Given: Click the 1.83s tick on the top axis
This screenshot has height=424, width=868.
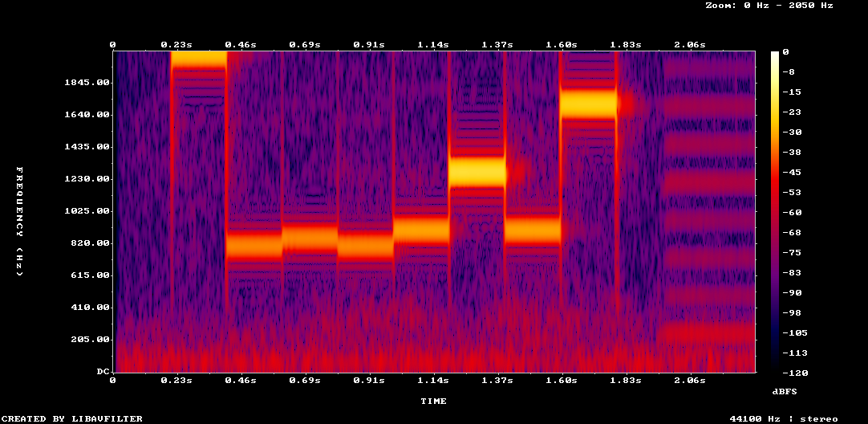Looking at the screenshot, I should click(x=626, y=44).
